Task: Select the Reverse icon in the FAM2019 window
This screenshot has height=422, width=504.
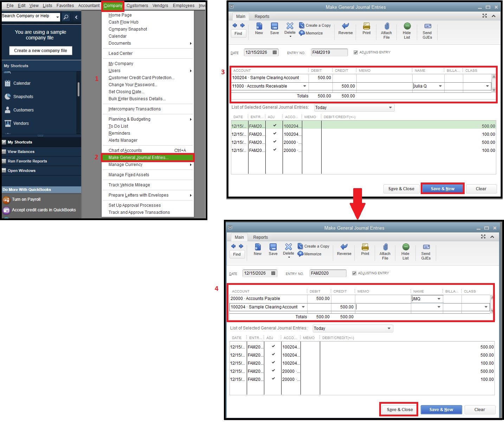Action: [345, 29]
